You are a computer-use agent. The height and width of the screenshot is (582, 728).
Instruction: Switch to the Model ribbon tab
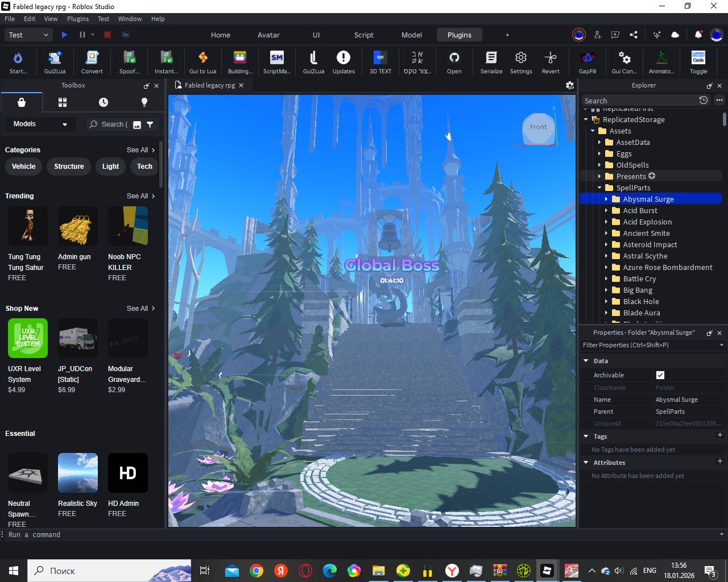coord(412,35)
